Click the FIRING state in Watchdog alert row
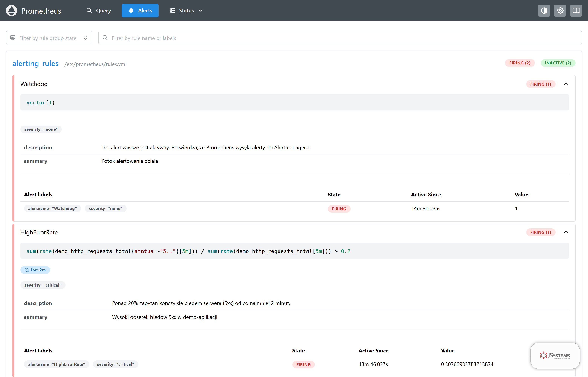Screen dimensions: 588x377 click(x=339, y=209)
